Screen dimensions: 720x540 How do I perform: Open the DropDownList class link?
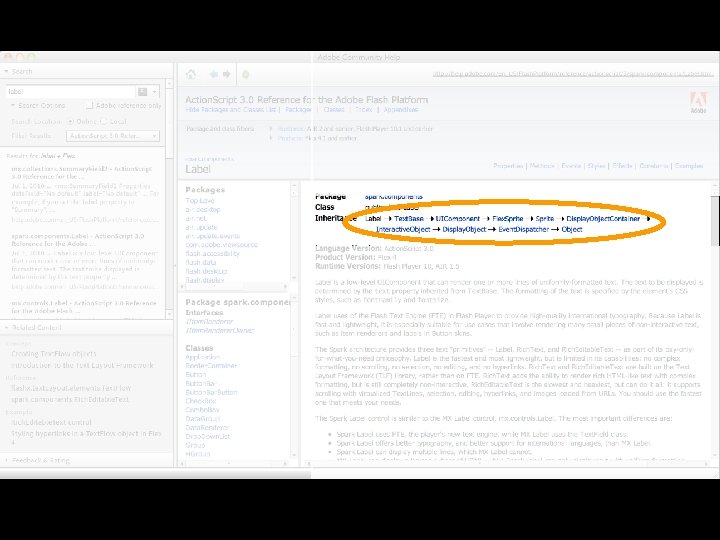(x=208, y=437)
